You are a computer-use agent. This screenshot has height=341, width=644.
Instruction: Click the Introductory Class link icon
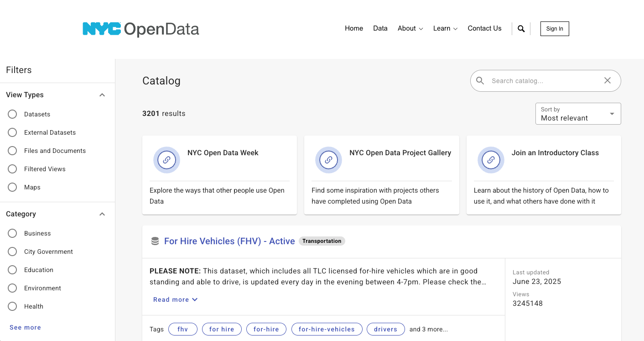[x=491, y=160]
